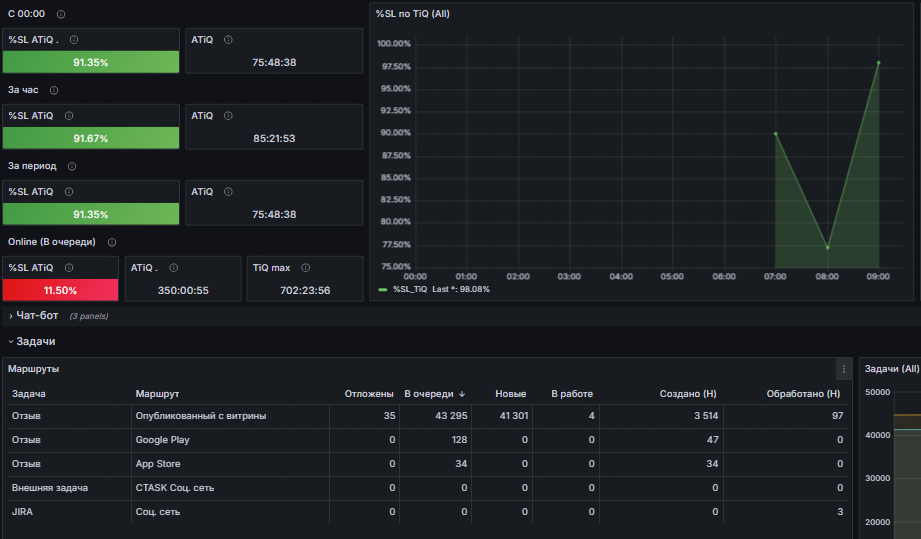The height and width of the screenshot is (539, 921).
Task: Click 'Внешняя задача' task cell
Action: click(x=50, y=488)
